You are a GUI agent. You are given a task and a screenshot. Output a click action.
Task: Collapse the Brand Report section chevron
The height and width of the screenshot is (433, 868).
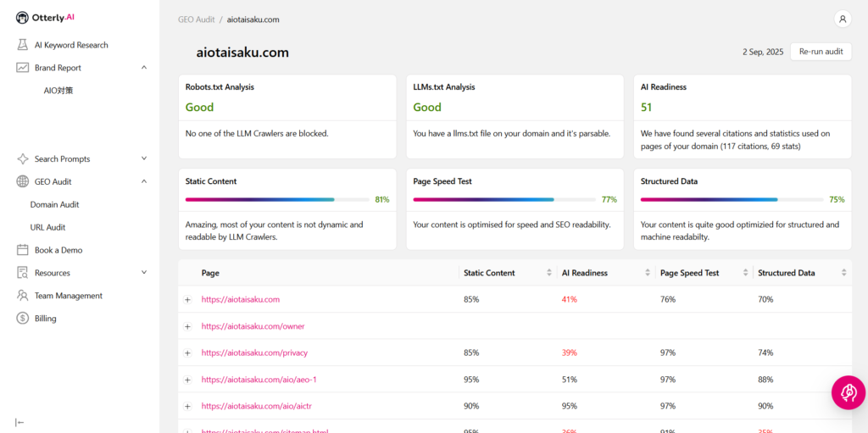tap(144, 68)
